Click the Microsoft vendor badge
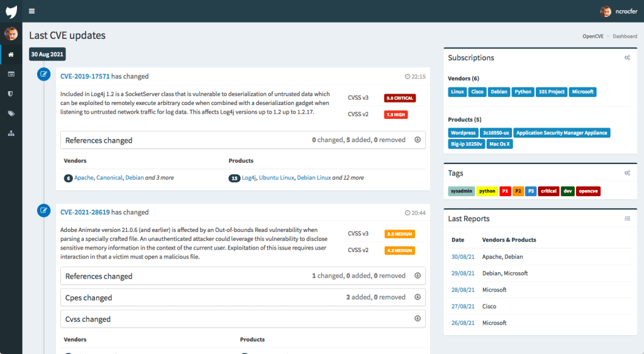The height and width of the screenshot is (354, 644). point(582,92)
